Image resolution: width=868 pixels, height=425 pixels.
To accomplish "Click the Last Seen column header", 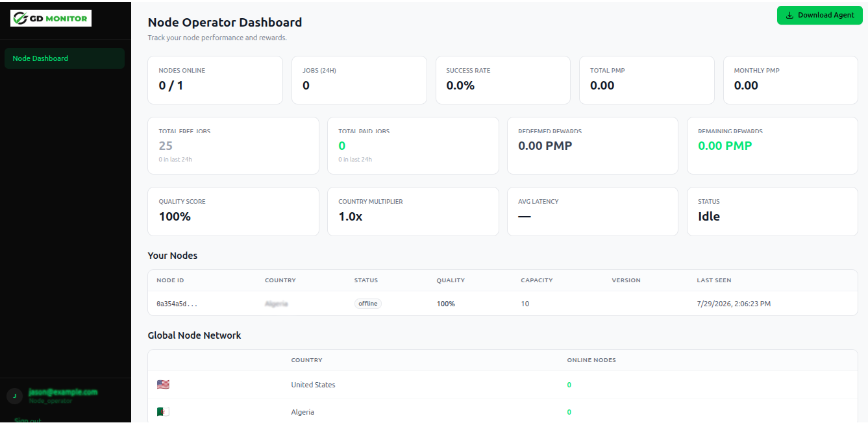I will click(714, 280).
